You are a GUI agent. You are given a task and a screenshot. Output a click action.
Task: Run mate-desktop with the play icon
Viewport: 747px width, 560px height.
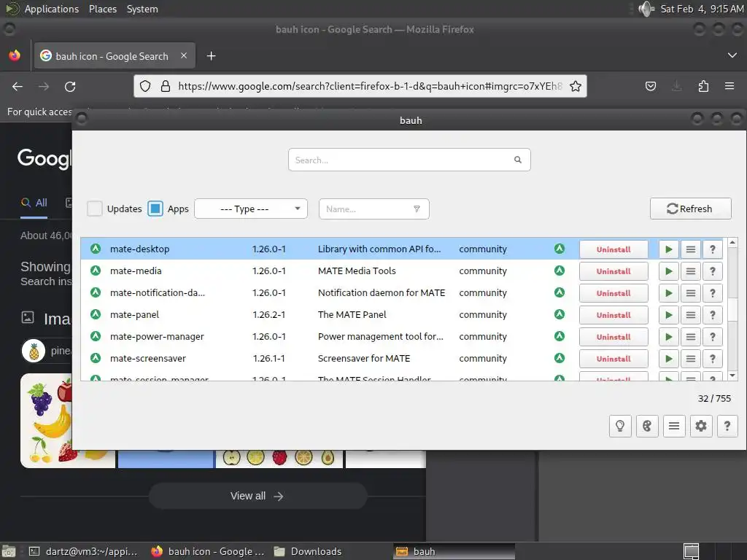point(668,249)
